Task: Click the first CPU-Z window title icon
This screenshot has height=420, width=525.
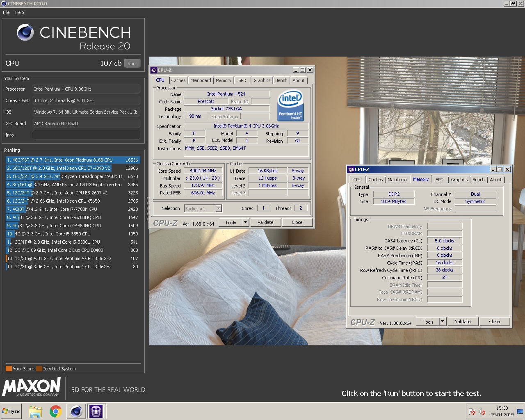Action: coord(154,70)
